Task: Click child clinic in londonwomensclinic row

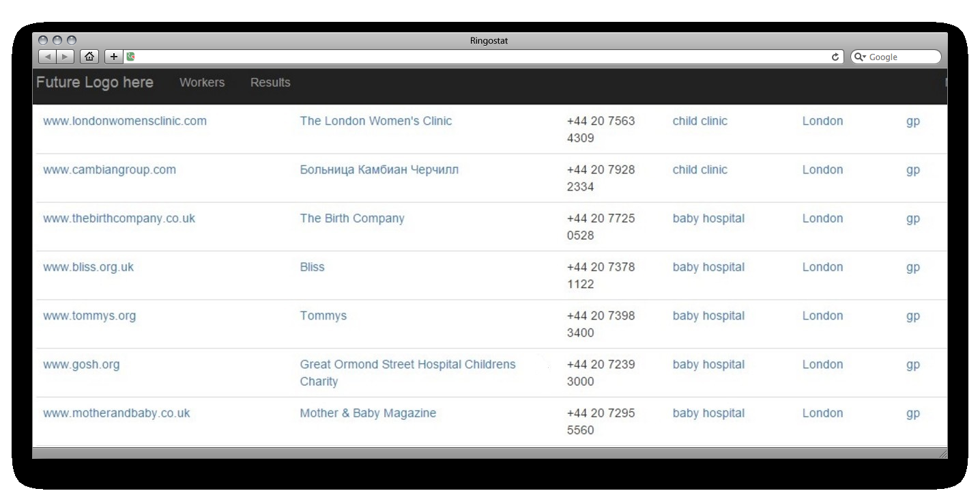Action: click(x=700, y=121)
